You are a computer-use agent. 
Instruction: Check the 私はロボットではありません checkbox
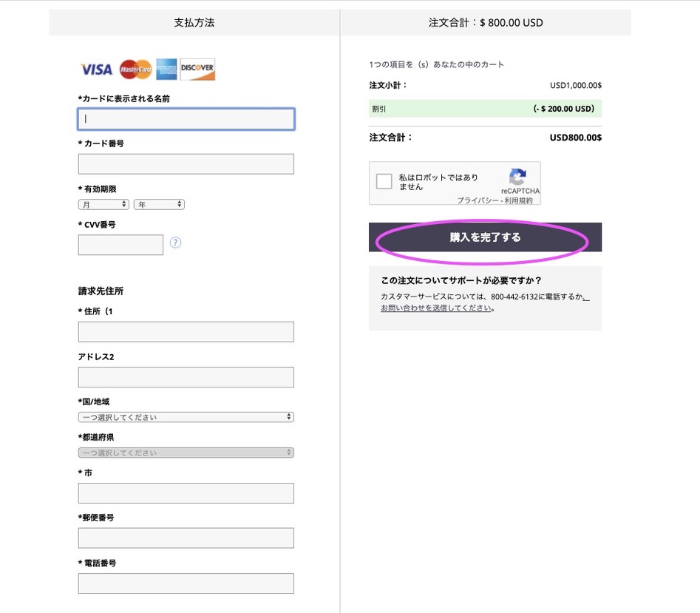point(384,182)
